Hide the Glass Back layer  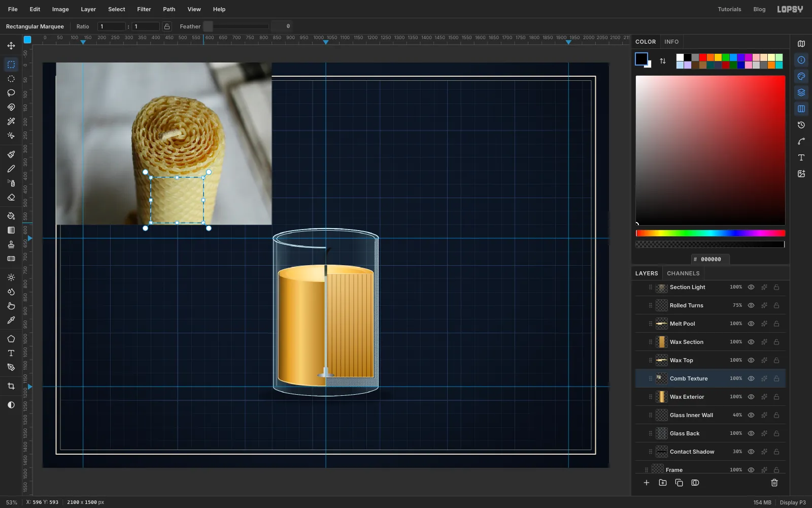click(751, 433)
